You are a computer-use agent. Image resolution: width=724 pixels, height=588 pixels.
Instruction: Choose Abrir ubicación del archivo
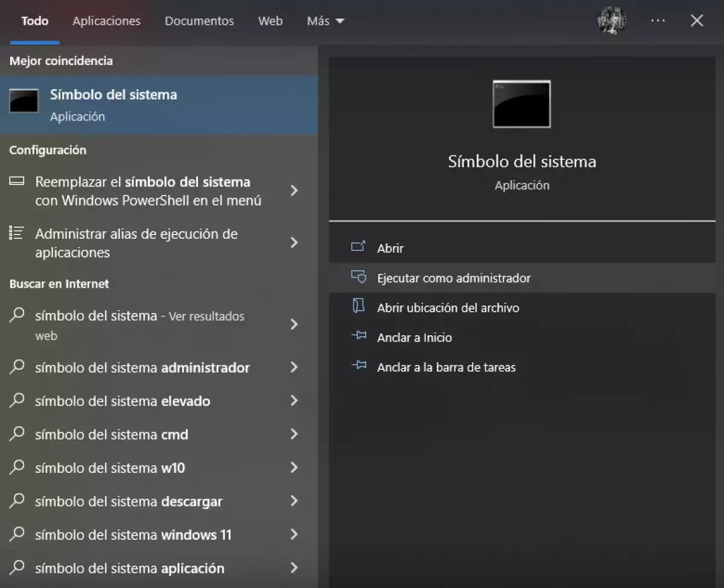coord(522,308)
